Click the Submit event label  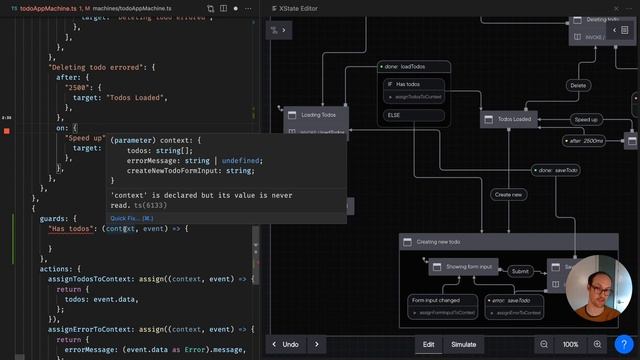click(520, 271)
